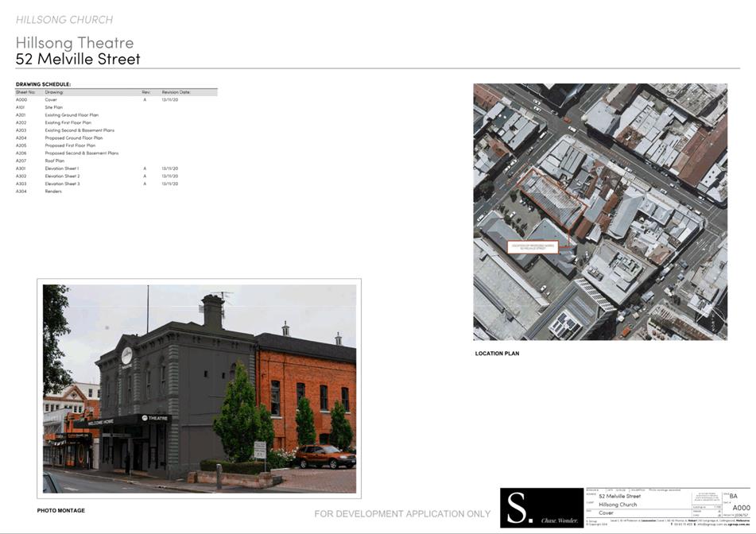The image size is (756, 534).
Task: Select sheet number A304
Action: pyautogui.click(x=21, y=192)
